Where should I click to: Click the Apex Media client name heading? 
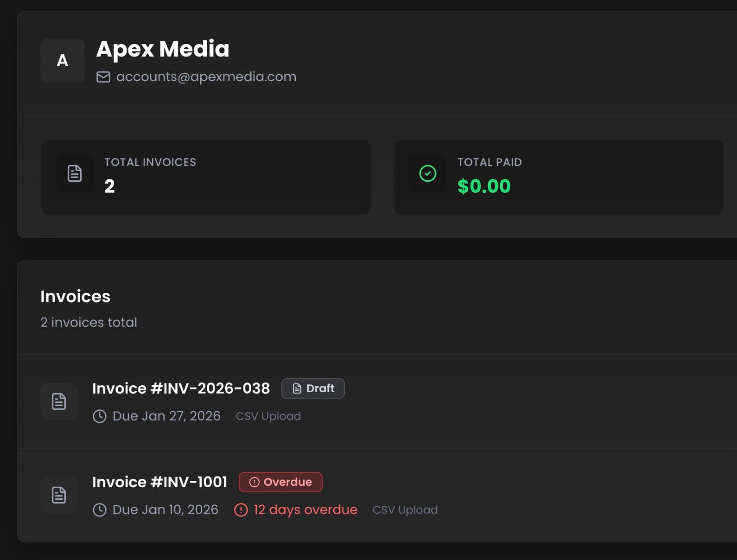tap(162, 49)
